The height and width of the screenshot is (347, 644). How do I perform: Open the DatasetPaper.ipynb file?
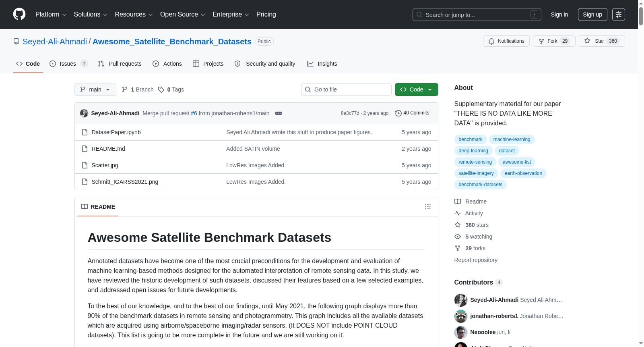pyautogui.click(x=116, y=132)
